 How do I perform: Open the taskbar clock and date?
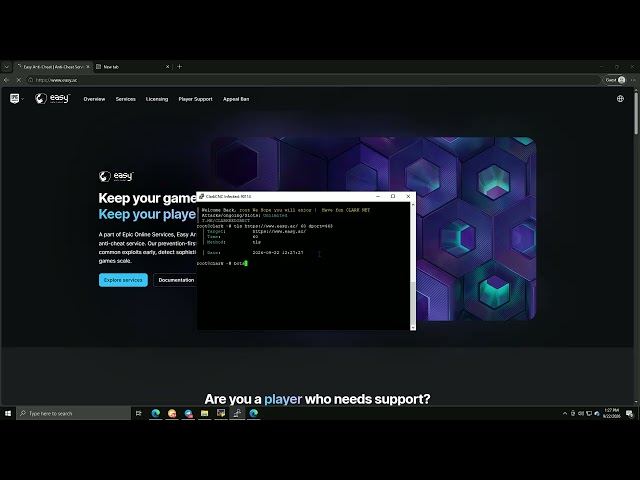[x=611, y=413]
